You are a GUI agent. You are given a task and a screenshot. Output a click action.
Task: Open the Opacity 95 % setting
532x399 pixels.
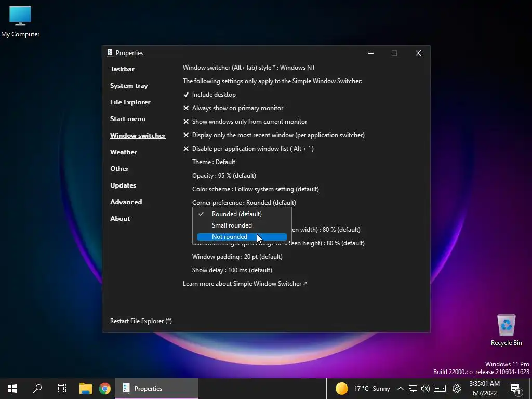tap(224, 176)
